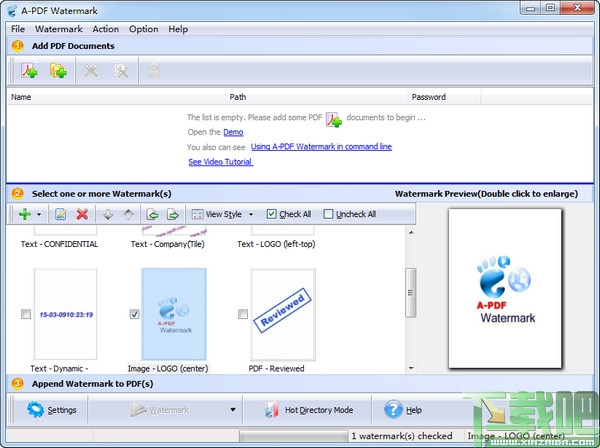
Task: Click the inline Add PDF icon in empty list
Action: coord(334,119)
